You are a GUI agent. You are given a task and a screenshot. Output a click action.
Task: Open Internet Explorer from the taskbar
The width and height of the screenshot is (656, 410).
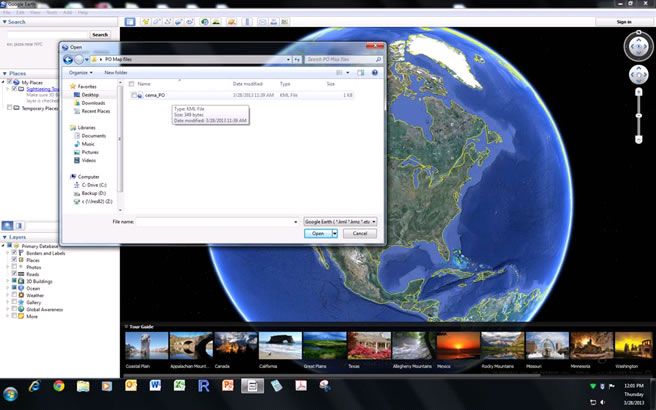[35, 386]
